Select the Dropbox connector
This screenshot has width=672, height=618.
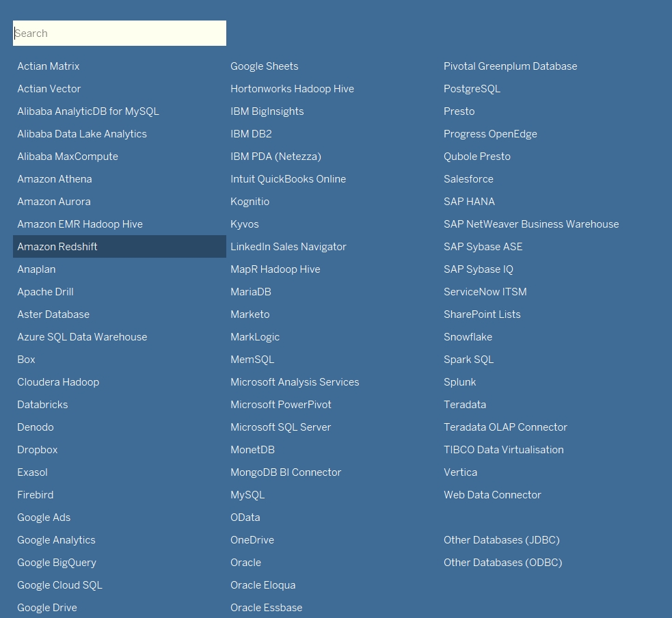tap(37, 449)
